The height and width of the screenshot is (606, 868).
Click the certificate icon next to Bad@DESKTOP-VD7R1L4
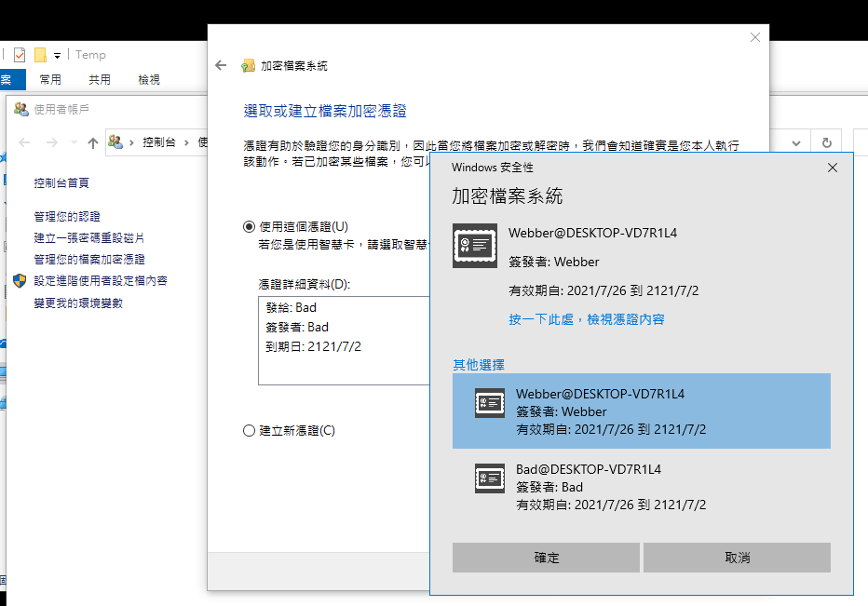[x=490, y=478]
